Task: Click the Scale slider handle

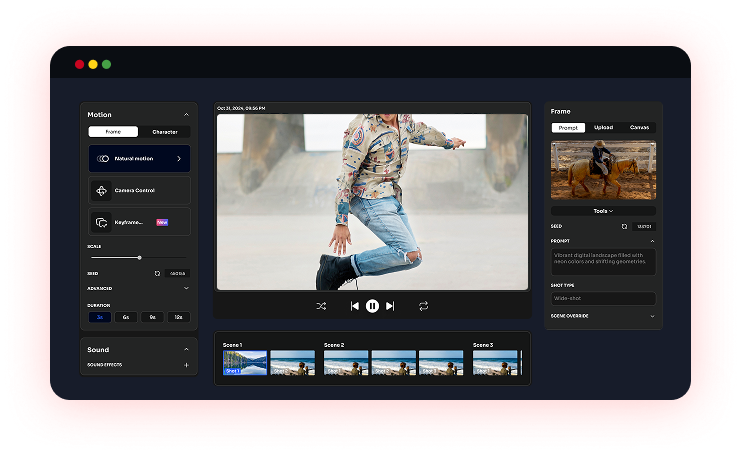Action: point(139,258)
